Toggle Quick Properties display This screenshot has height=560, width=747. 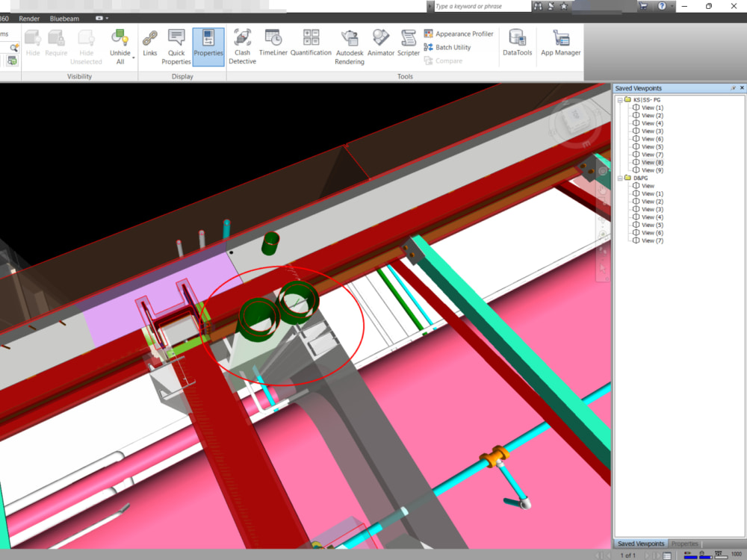[x=176, y=46]
